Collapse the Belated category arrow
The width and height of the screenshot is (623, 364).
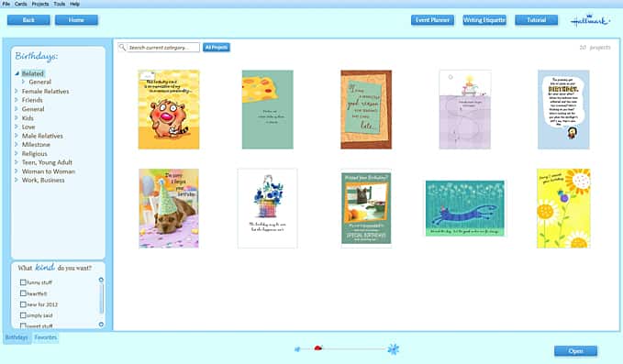(17, 73)
